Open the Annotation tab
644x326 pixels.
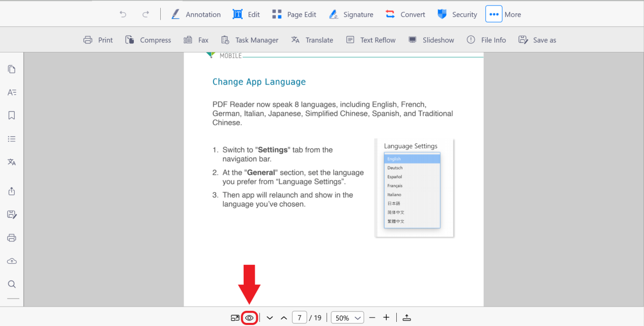tap(196, 14)
